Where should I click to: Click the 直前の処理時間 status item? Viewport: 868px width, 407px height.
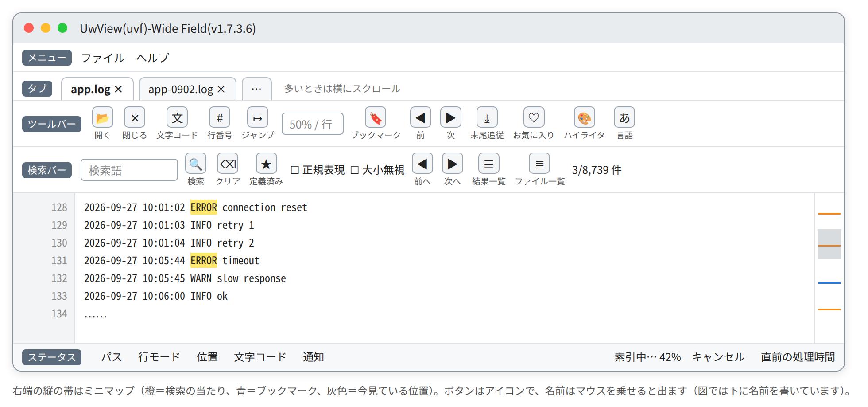798,357
